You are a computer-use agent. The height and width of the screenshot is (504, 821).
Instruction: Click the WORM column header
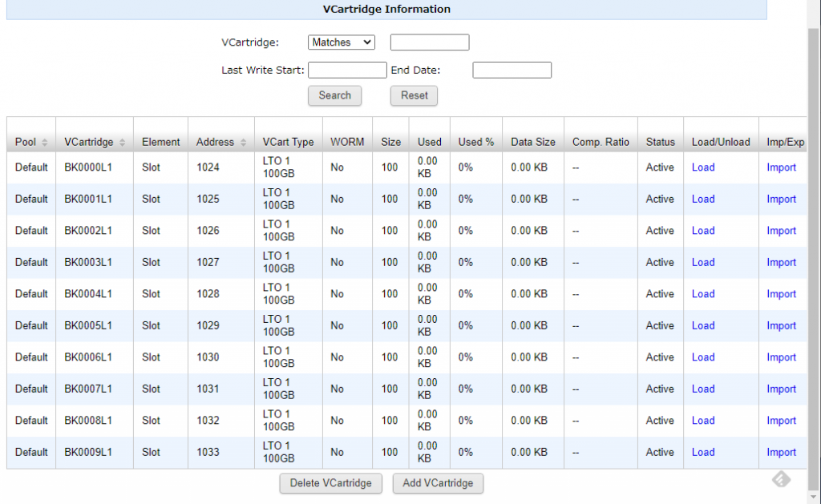(x=347, y=143)
